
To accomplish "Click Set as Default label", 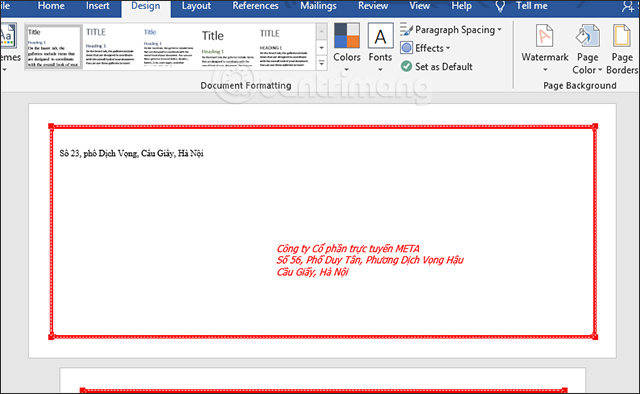I will pos(444,67).
